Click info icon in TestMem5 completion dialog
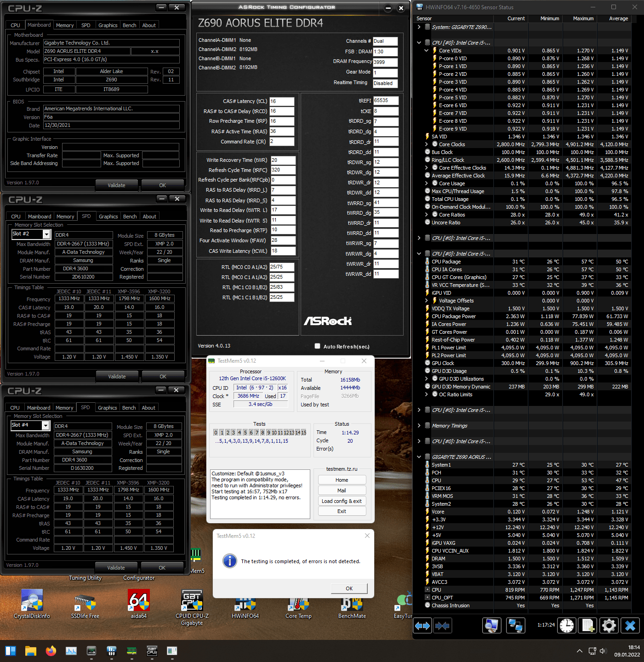Viewport: 644px width, 662px height. coord(229,561)
